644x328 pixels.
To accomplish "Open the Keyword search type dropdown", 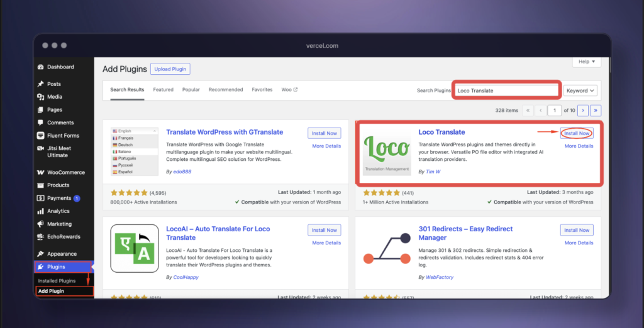I will pos(580,90).
